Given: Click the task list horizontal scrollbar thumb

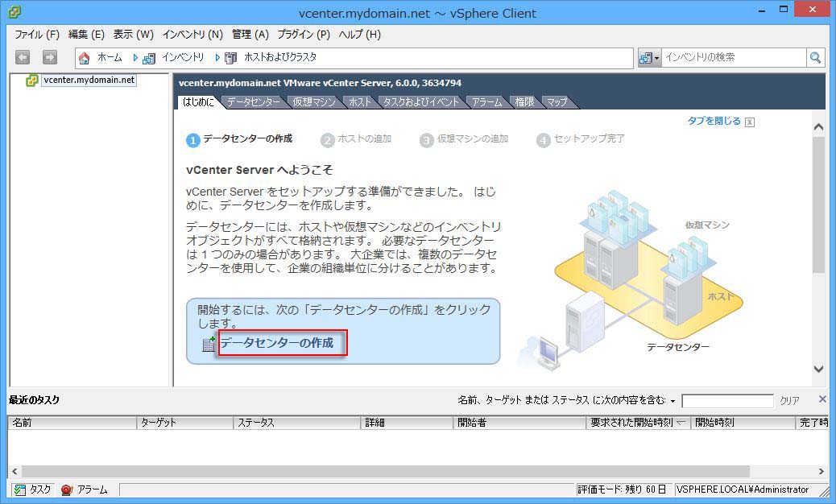Looking at the screenshot, I should coord(386,471).
